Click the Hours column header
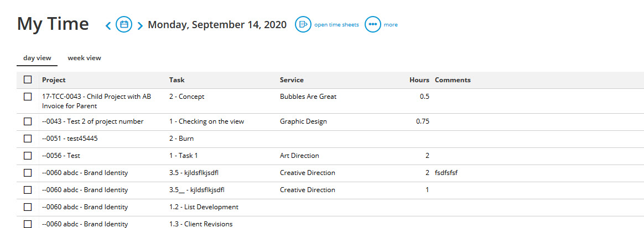This screenshot has width=644, height=228. pyautogui.click(x=419, y=80)
